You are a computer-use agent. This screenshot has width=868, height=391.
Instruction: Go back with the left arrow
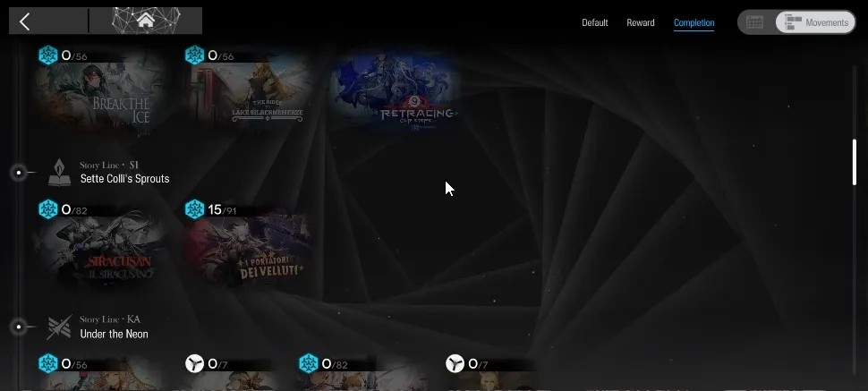[x=24, y=21]
